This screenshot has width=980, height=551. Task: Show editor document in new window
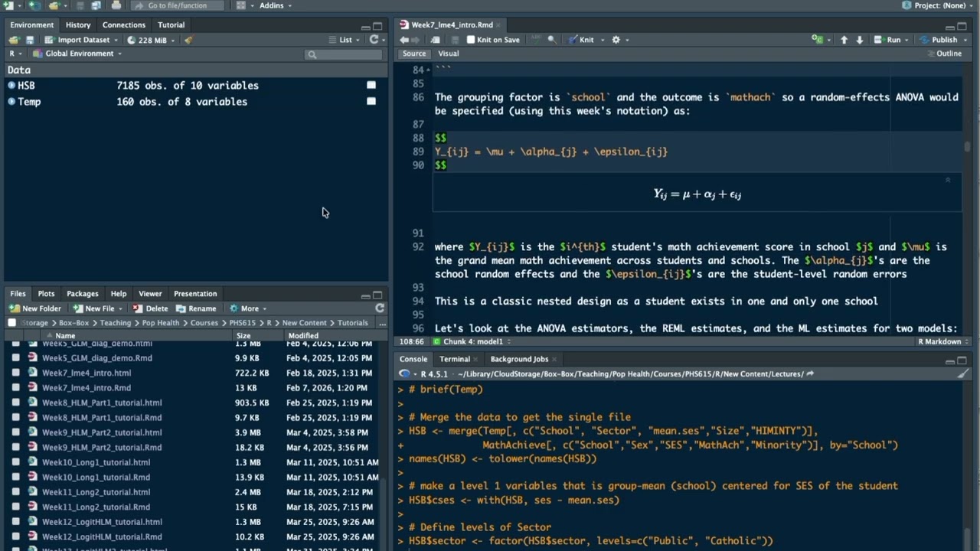436,40
